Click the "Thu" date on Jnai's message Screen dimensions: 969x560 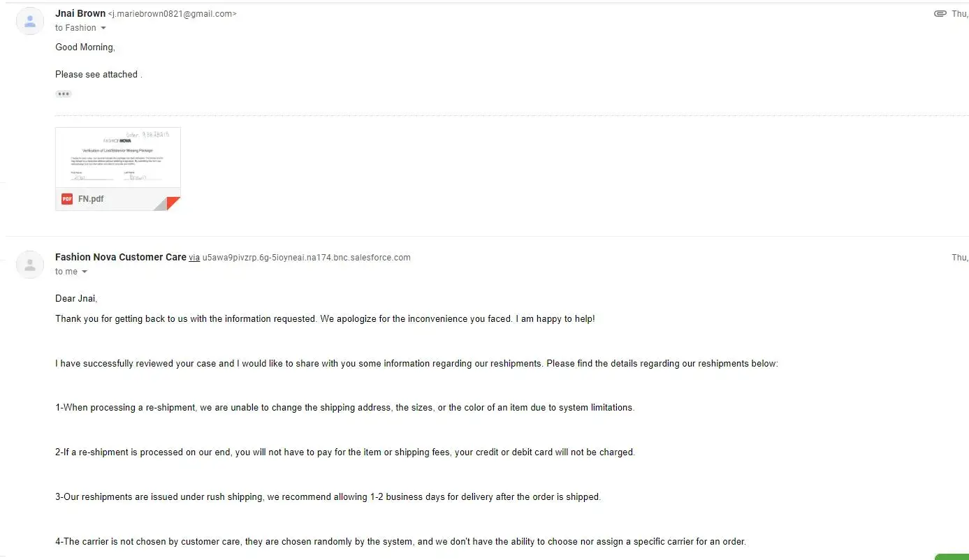[959, 14]
